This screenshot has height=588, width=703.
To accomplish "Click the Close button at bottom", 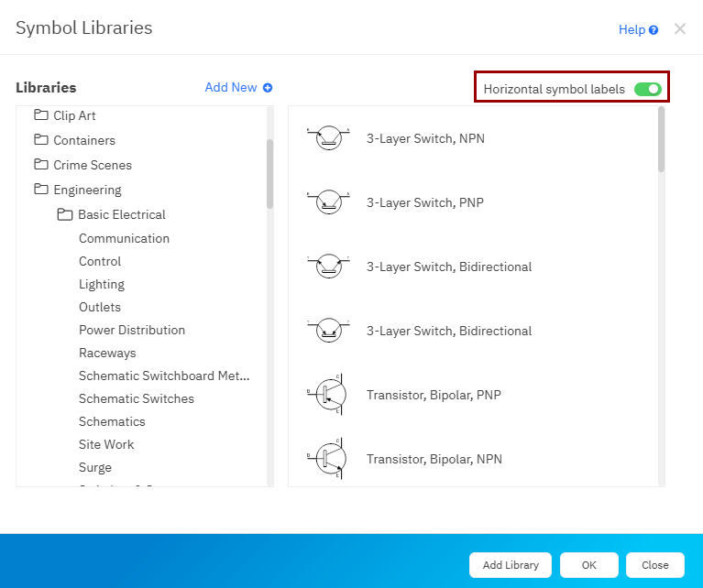I will tap(654, 565).
